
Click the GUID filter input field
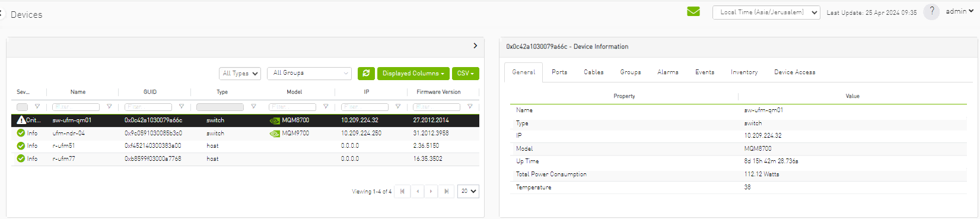148,107
